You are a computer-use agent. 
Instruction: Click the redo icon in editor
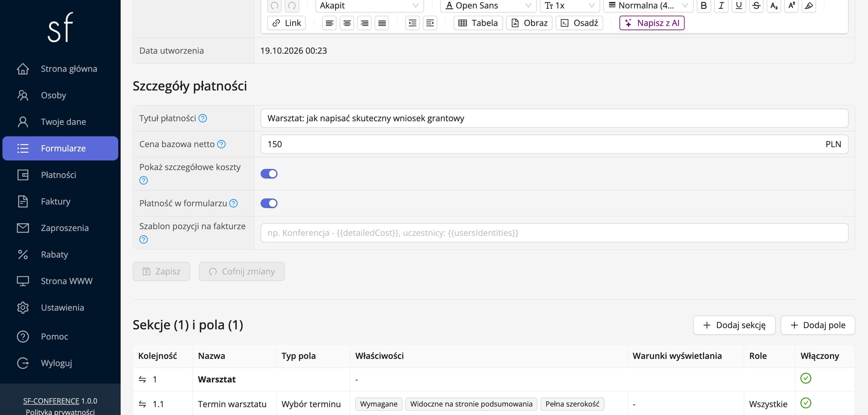pyautogui.click(x=292, y=5)
